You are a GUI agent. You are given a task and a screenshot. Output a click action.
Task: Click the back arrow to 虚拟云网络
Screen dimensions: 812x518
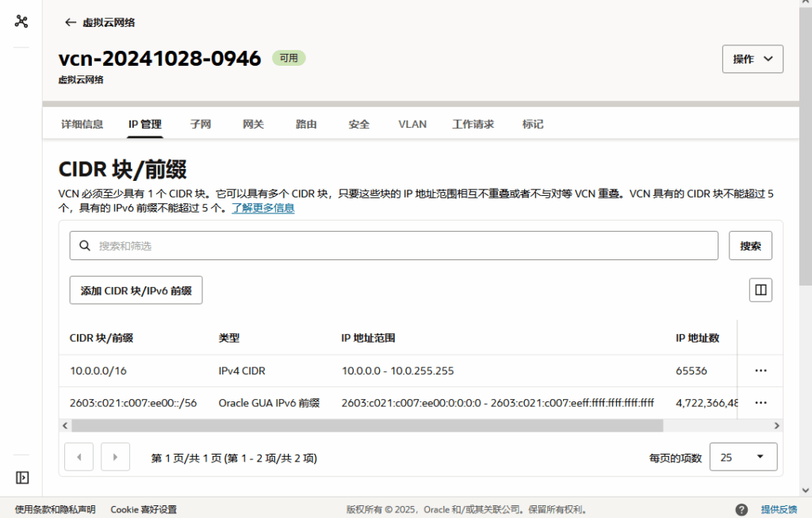(x=71, y=22)
